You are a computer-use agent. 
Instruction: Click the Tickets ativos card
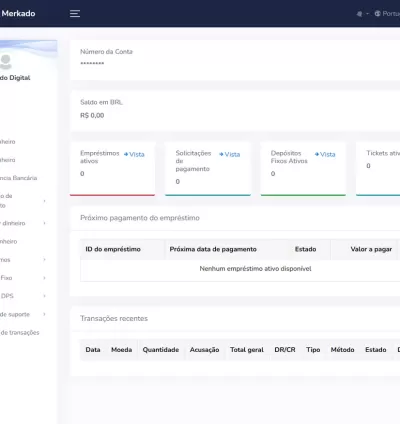(378, 169)
